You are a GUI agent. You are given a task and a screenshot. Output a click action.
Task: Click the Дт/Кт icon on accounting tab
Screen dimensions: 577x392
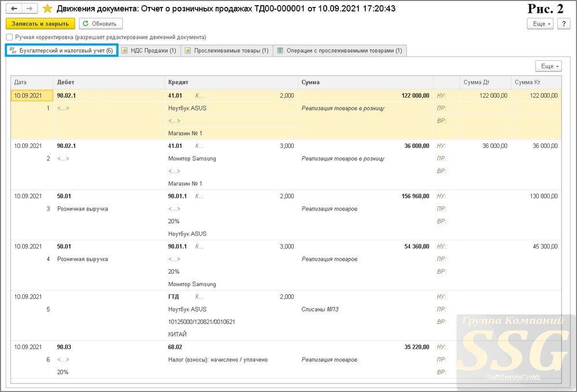coord(13,50)
